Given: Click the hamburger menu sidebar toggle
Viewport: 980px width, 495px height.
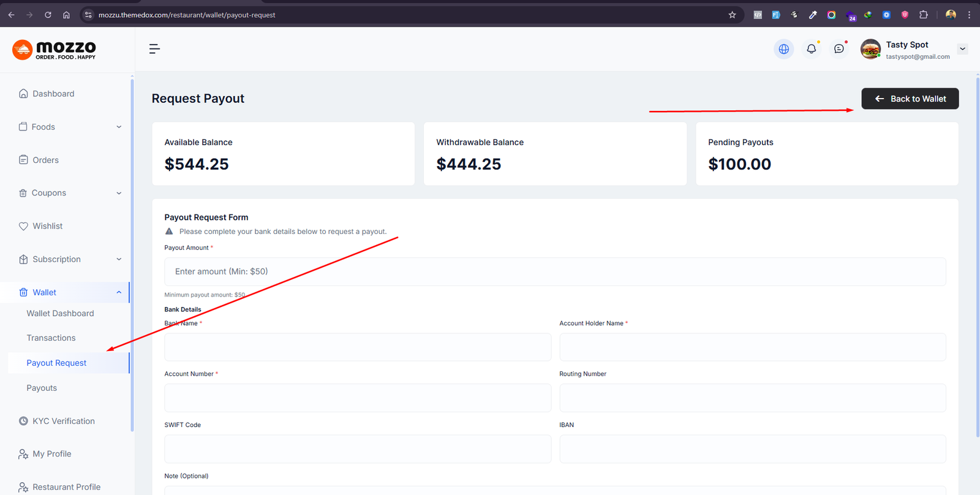Looking at the screenshot, I should coord(154,49).
